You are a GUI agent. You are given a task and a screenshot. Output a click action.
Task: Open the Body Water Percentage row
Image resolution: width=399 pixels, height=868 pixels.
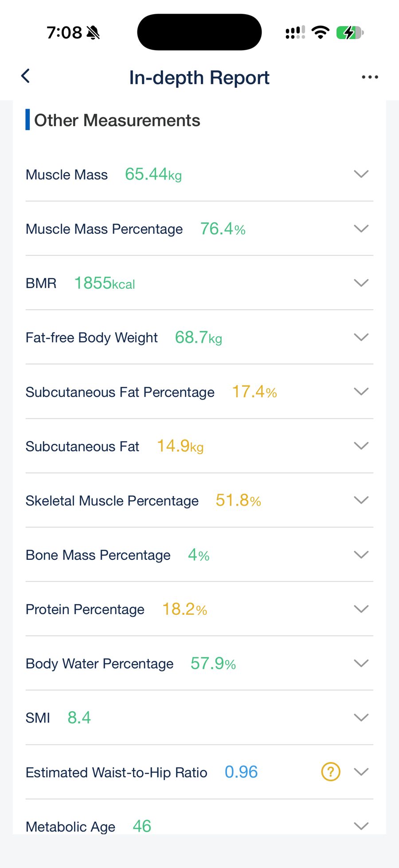(x=199, y=664)
